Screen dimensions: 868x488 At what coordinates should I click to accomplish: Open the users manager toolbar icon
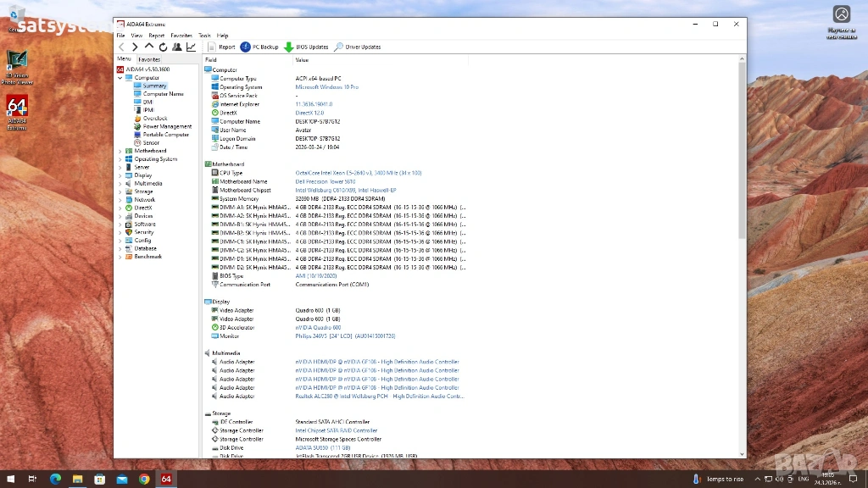point(177,47)
